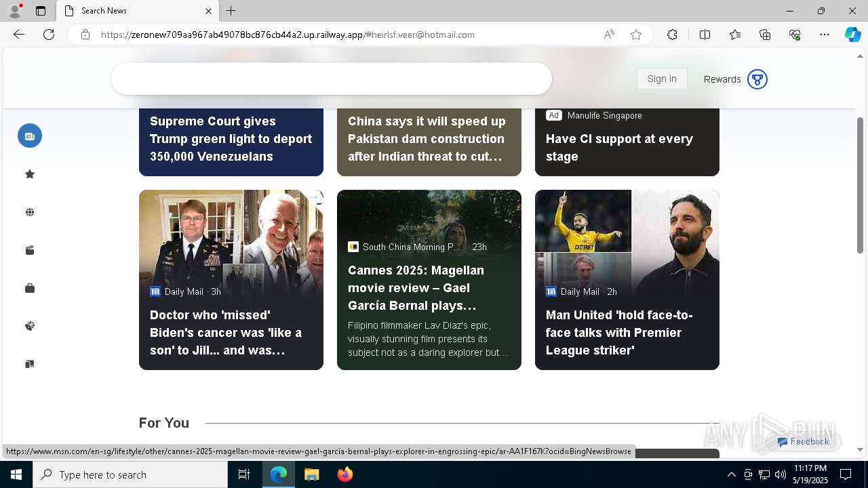Click Daily Mail 2h source label
This screenshot has height=488, width=868.
coord(581,291)
